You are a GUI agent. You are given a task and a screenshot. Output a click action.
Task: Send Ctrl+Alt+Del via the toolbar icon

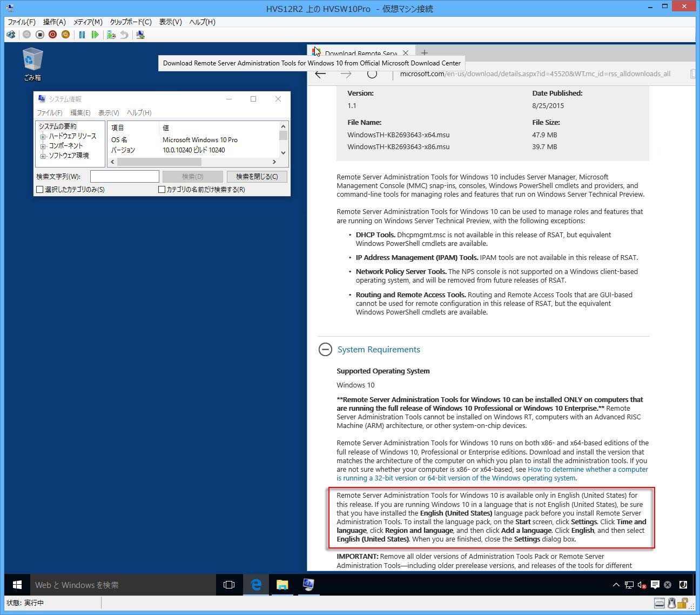(11, 35)
